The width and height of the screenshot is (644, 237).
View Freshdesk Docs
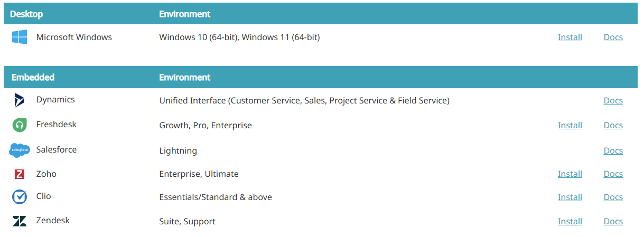[x=613, y=125]
